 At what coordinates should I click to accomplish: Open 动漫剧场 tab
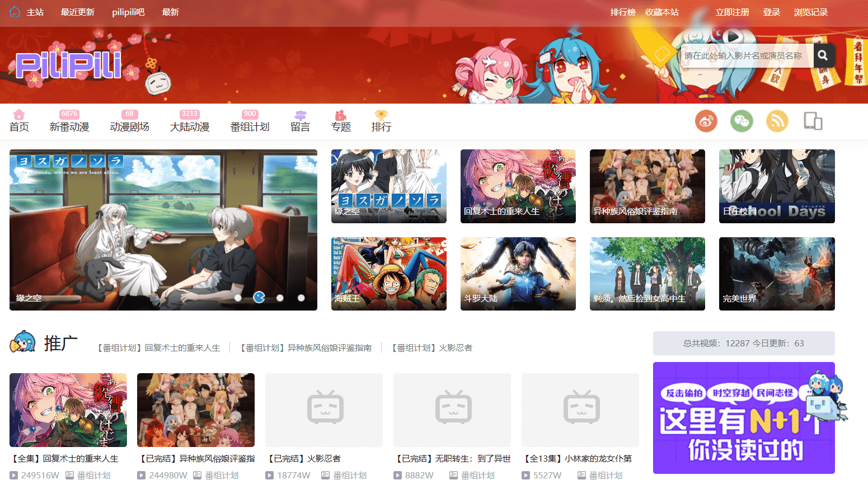coord(130,127)
